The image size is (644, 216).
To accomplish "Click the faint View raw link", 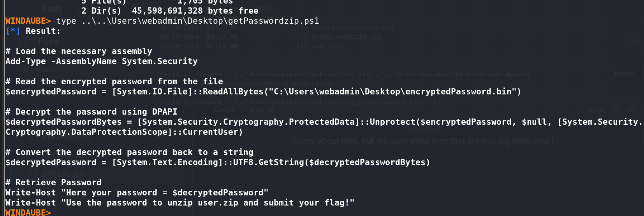I will pyautogui.click(x=422, y=129).
